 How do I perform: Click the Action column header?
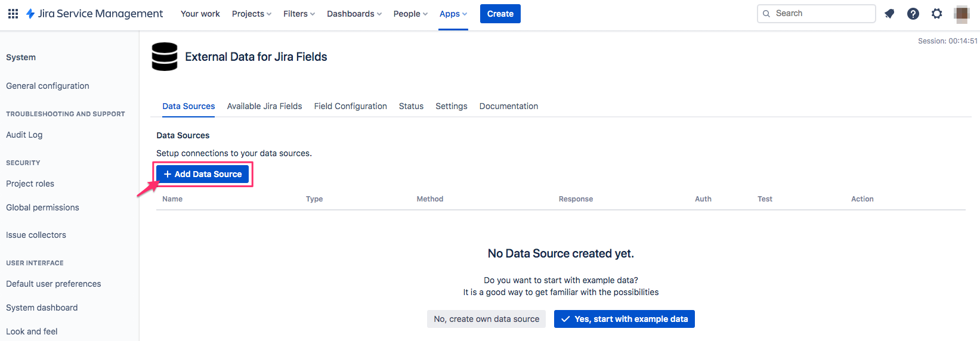pos(862,199)
